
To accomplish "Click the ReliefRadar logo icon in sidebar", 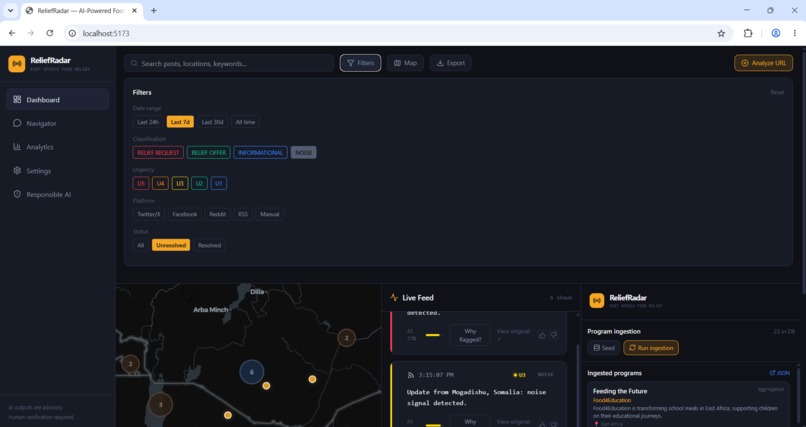I will coord(16,64).
